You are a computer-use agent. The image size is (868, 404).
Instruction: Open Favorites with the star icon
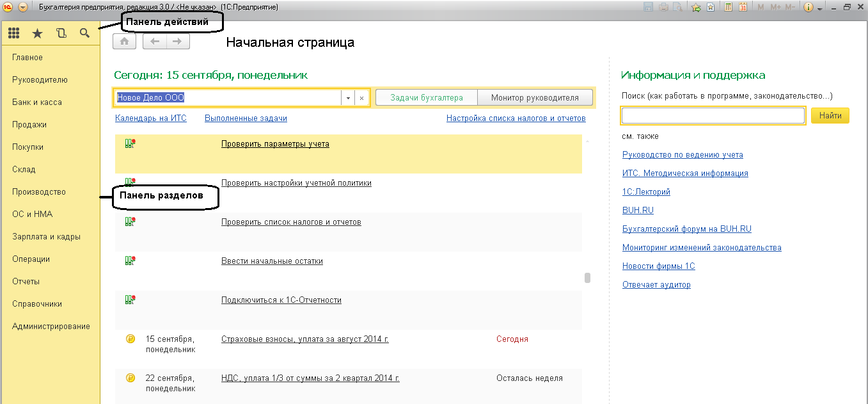click(37, 33)
